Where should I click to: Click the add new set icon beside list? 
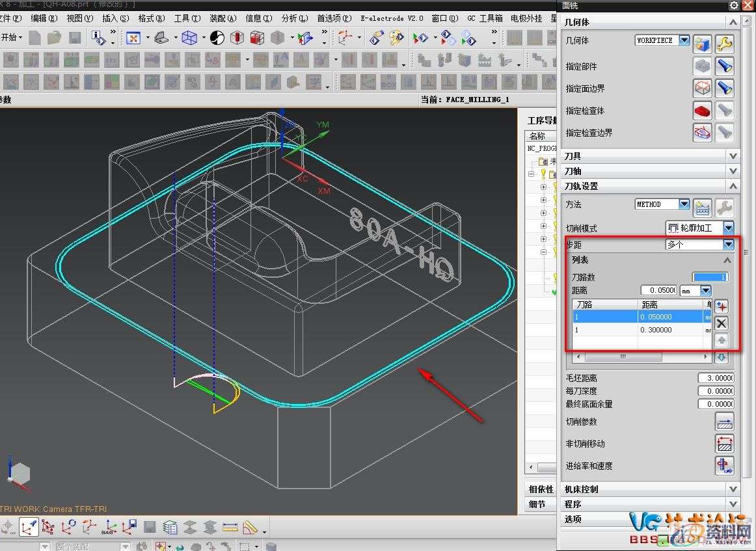[x=721, y=306]
